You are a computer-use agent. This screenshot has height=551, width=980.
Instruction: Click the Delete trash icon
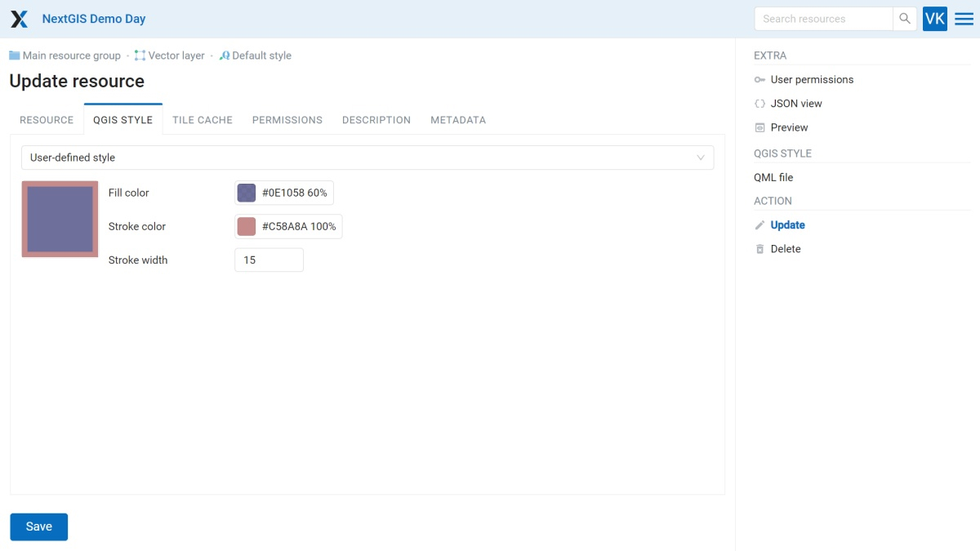tap(759, 249)
